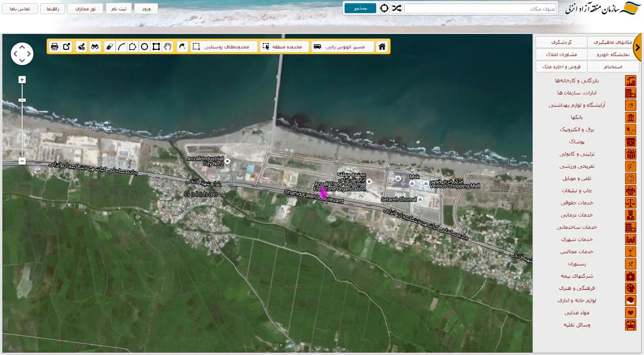Select the curved line drawing tool
This screenshot has height=355, width=644.
coord(121,47)
